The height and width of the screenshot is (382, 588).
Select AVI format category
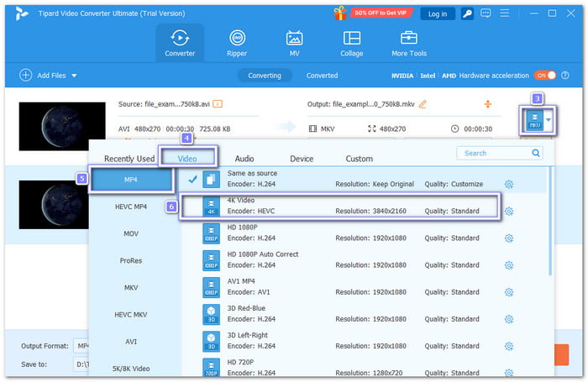[x=131, y=342]
